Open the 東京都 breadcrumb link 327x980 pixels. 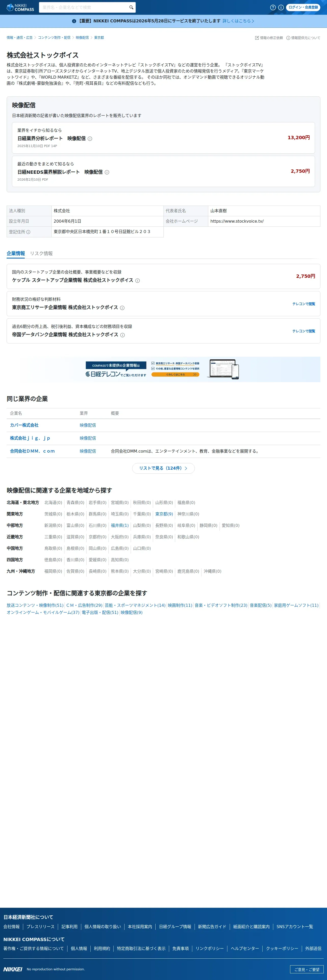pyautogui.click(x=99, y=38)
